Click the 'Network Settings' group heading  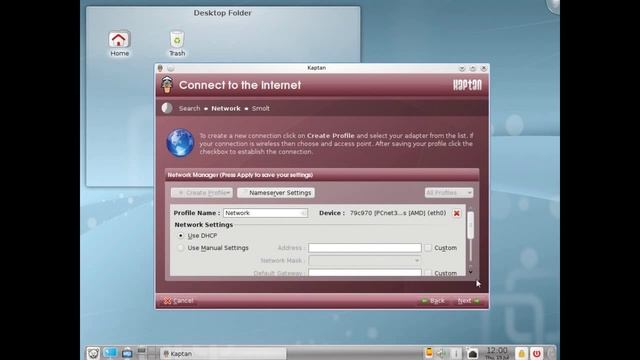pos(204,225)
